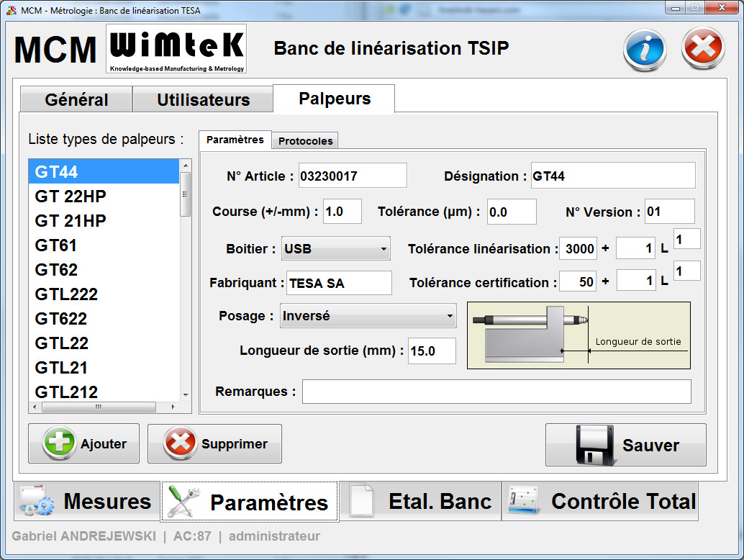Switch to the Général tab
The height and width of the screenshot is (560, 744).
click(76, 99)
